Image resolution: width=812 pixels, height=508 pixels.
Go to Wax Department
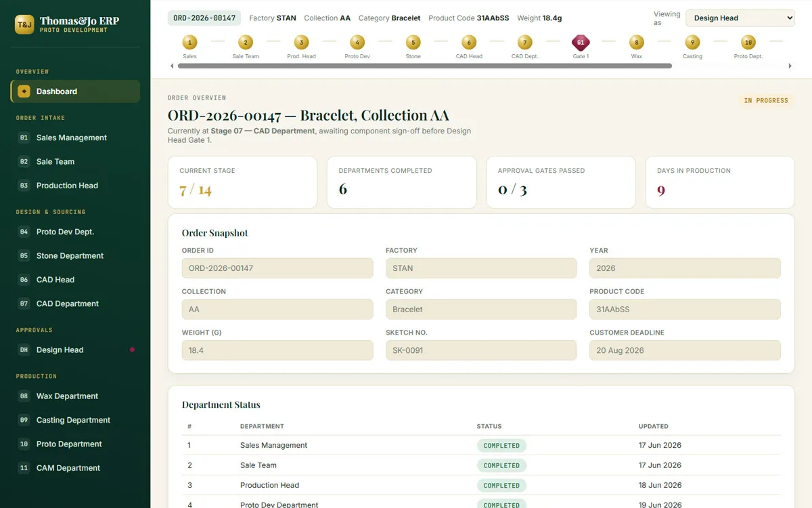coord(75,396)
